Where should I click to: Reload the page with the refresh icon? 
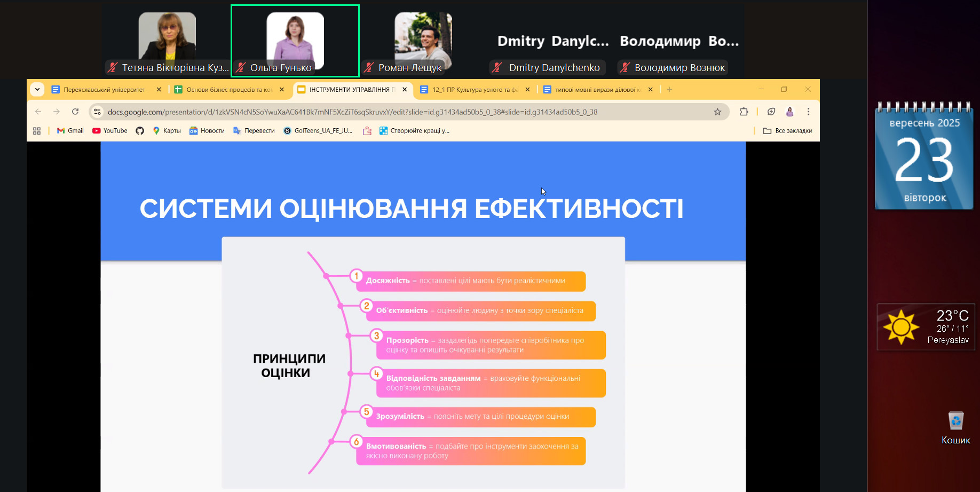(75, 112)
